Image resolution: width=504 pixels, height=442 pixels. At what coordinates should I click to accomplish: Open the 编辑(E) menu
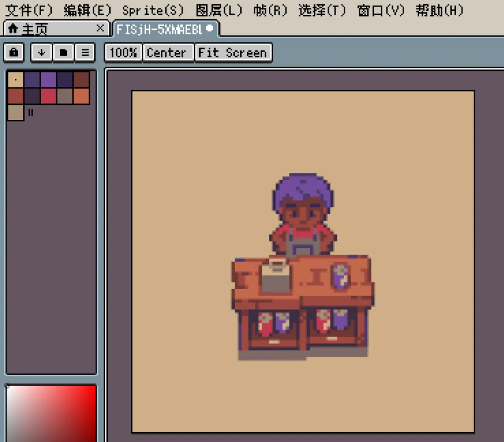pyautogui.click(x=87, y=10)
